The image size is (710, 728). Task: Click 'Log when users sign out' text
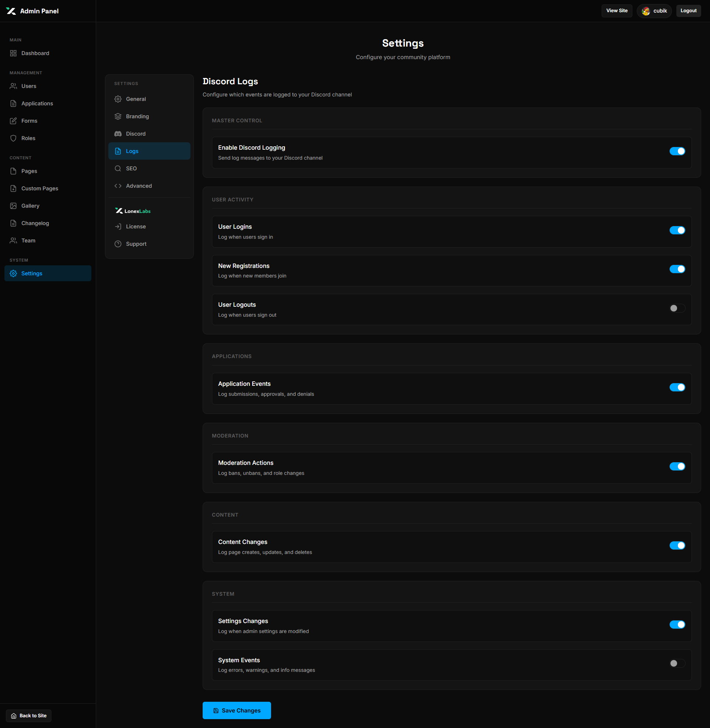(247, 315)
